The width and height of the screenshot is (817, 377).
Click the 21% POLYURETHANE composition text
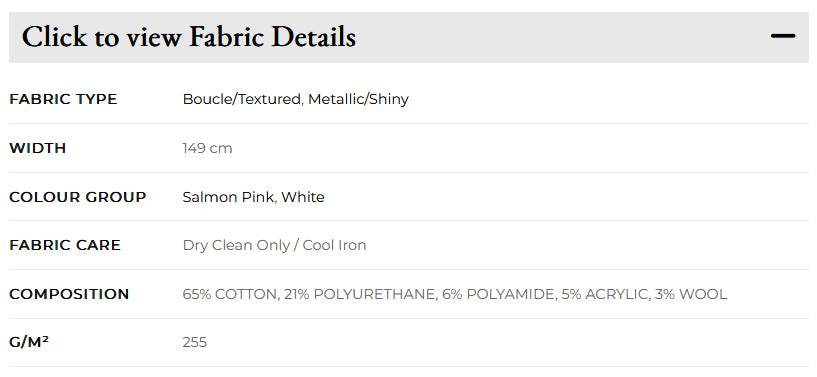pyautogui.click(x=359, y=294)
